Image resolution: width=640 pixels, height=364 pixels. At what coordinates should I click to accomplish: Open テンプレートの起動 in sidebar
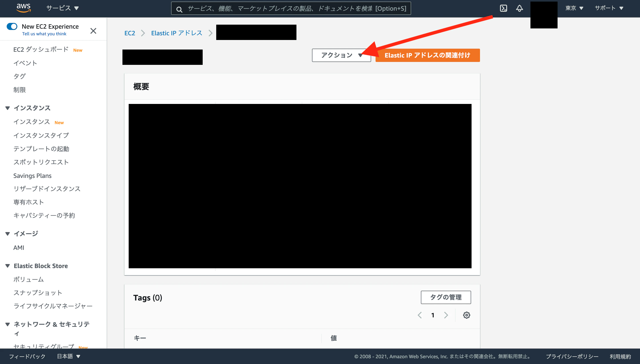point(41,149)
